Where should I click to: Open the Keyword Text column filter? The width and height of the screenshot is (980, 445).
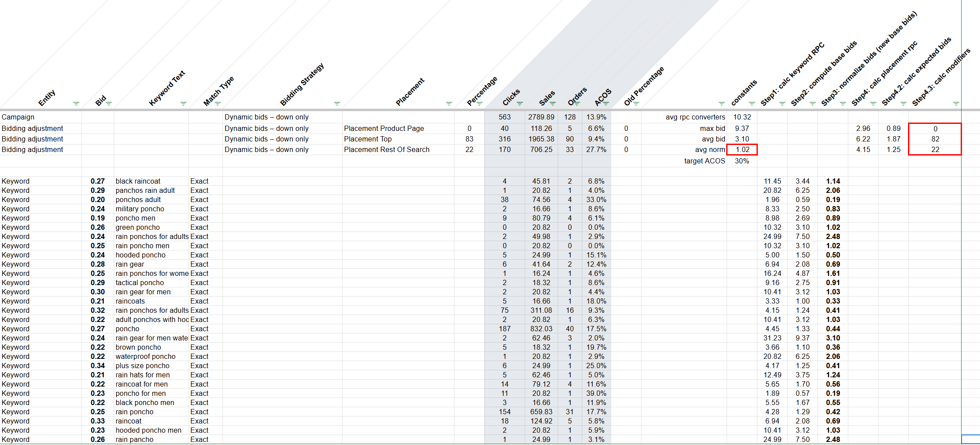coord(183,104)
